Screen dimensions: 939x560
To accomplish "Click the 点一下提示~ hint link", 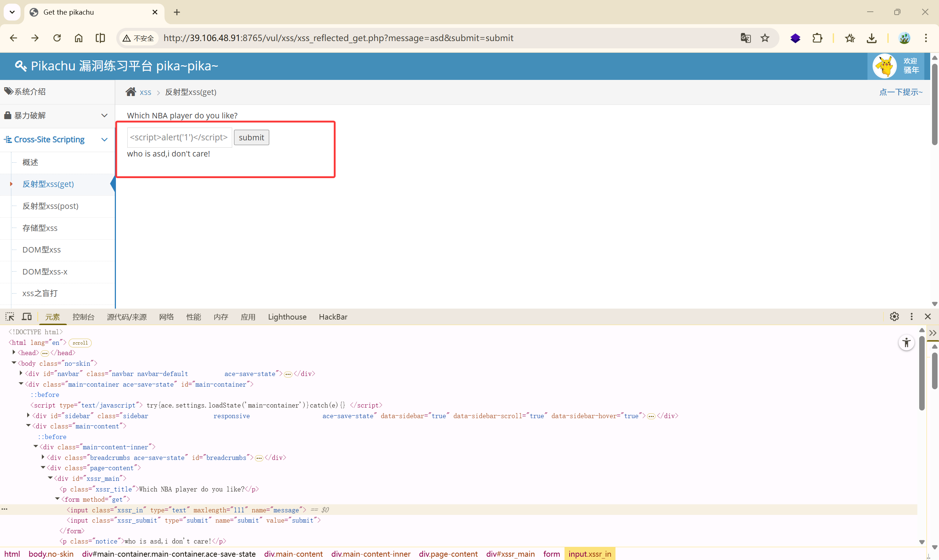I will [900, 92].
